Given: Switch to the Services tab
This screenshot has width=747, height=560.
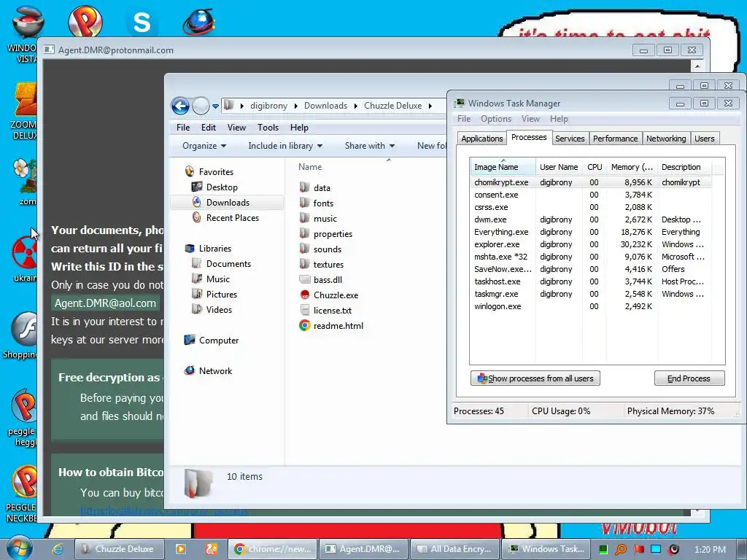Looking at the screenshot, I should coord(569,139).
